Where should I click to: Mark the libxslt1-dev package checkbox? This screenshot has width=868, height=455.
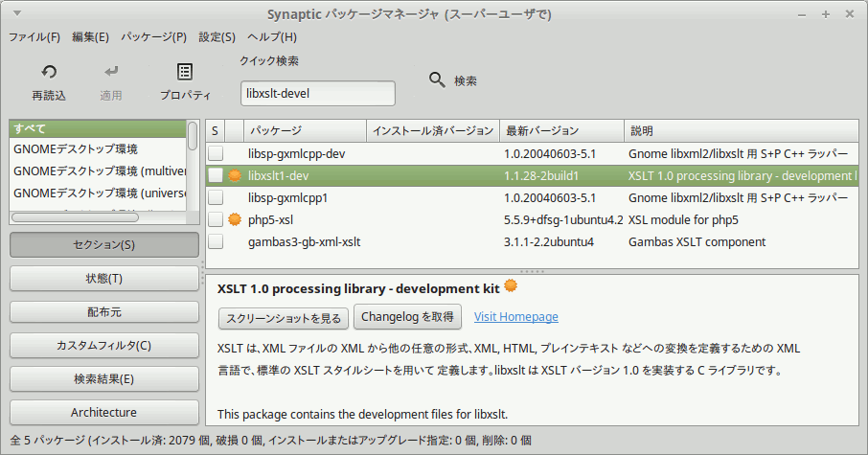click(x=217, y=175)
